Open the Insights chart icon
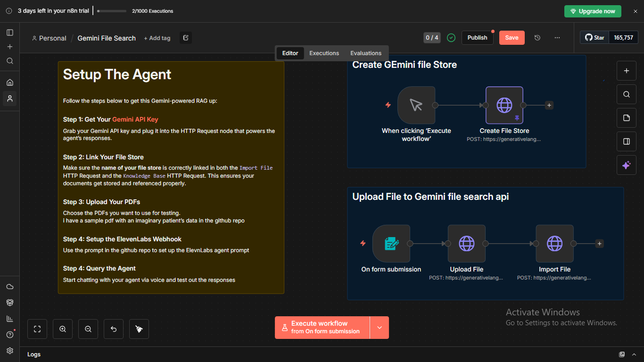Image resolution: width=644 pixels, height=362 pixels. pyautogui.click(x=10, y=319)
